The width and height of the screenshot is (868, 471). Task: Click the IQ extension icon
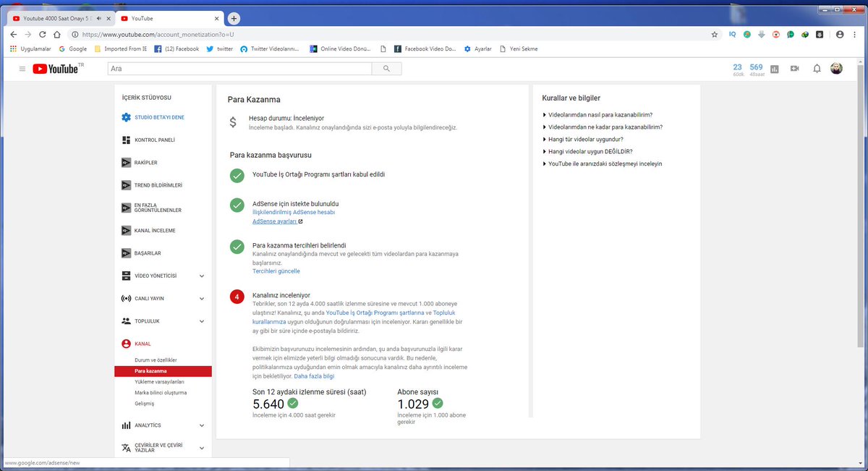click(733, 34)
